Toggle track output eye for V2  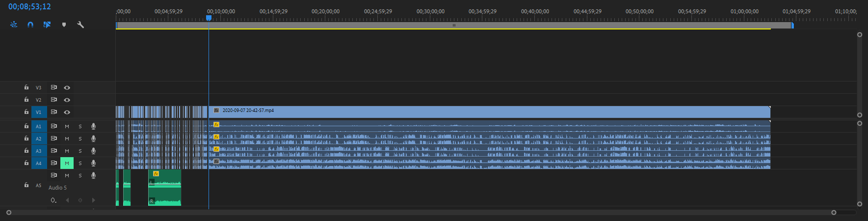(x=67, y=100)
